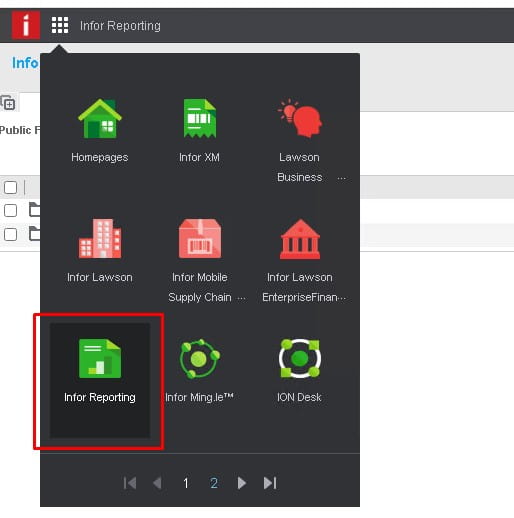This screenshot has height=518, width=514.
Task: Launch the Infor XM app
Action: pos(199,131)
